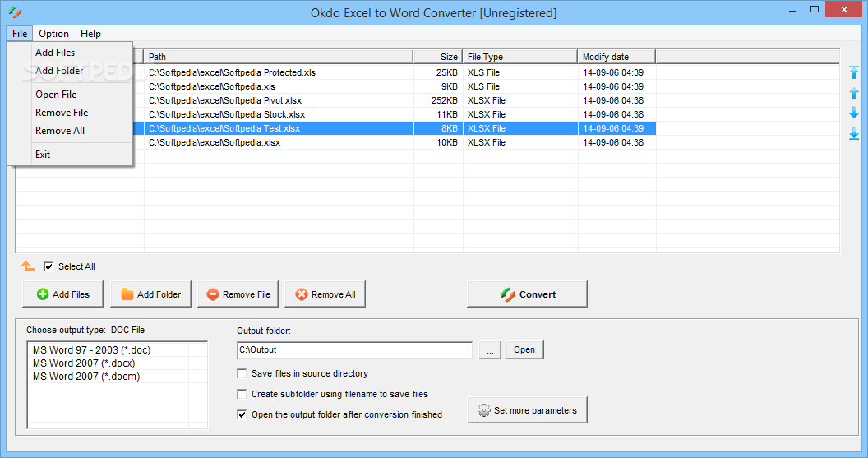Image resolution: width=868 pixels, height=458 pixels.
Task: Move selected file down one row
Action: (854, 113)
